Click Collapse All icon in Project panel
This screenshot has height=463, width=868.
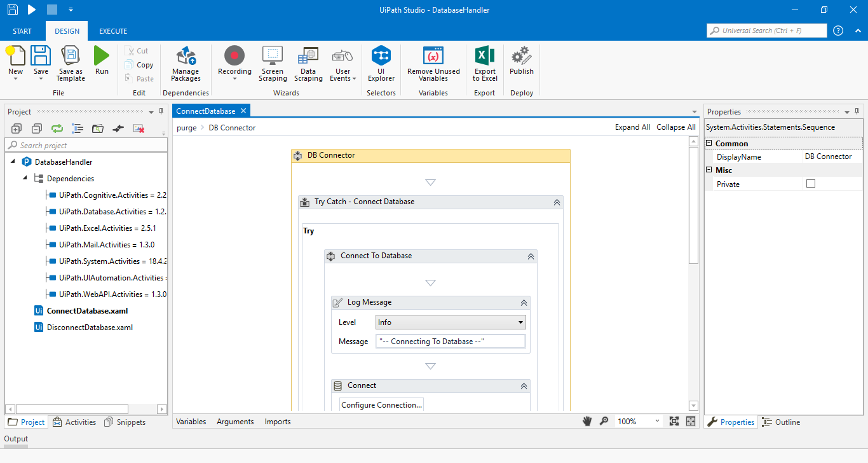(37, 128)
